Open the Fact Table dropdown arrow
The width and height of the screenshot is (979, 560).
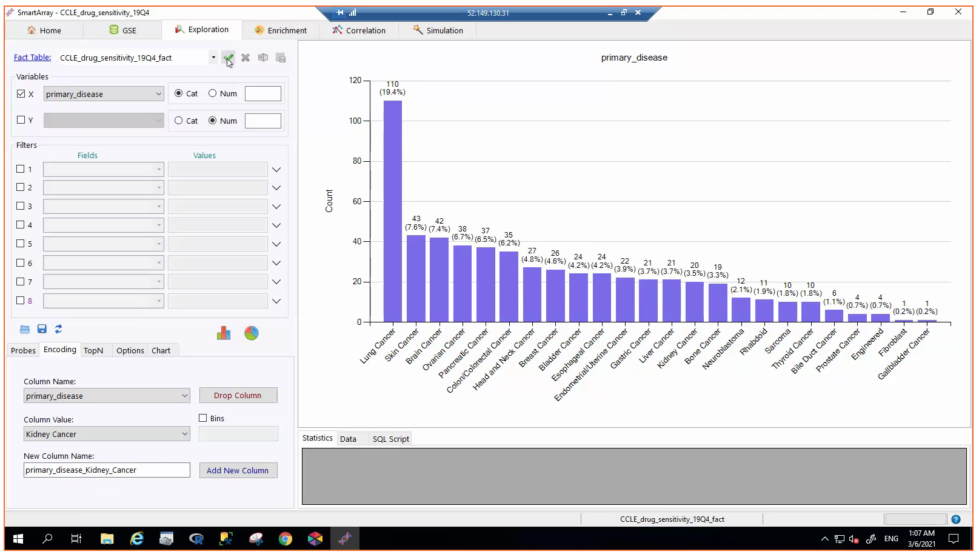(213, 58)
